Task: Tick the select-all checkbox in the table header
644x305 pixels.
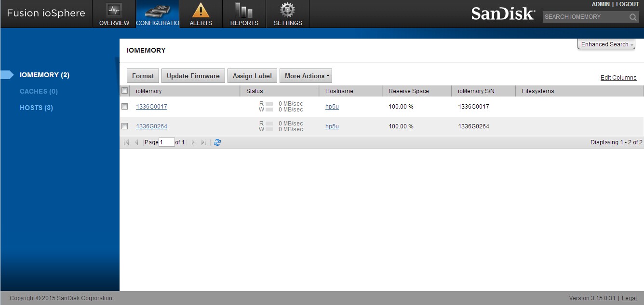Action: [125, 91]
